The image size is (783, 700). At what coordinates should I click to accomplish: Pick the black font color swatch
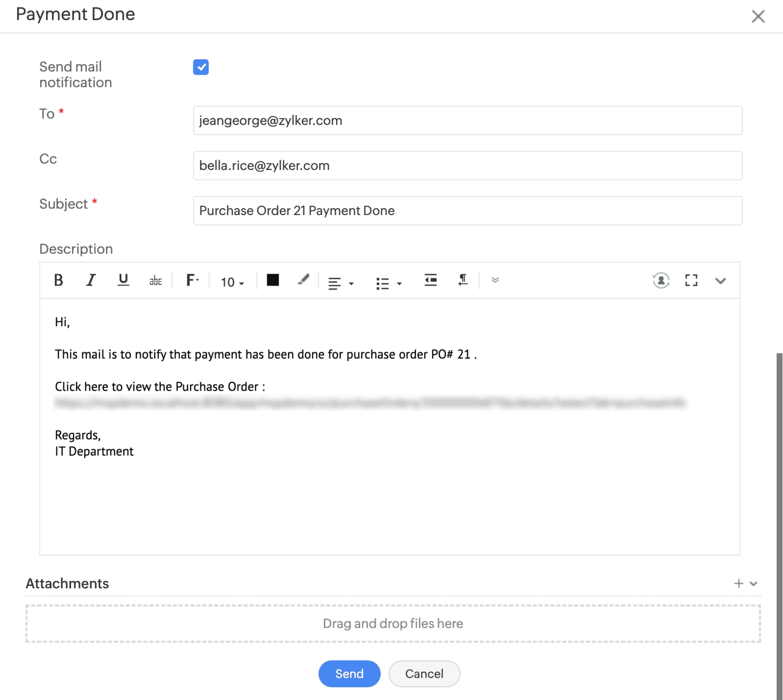[273, 280]
